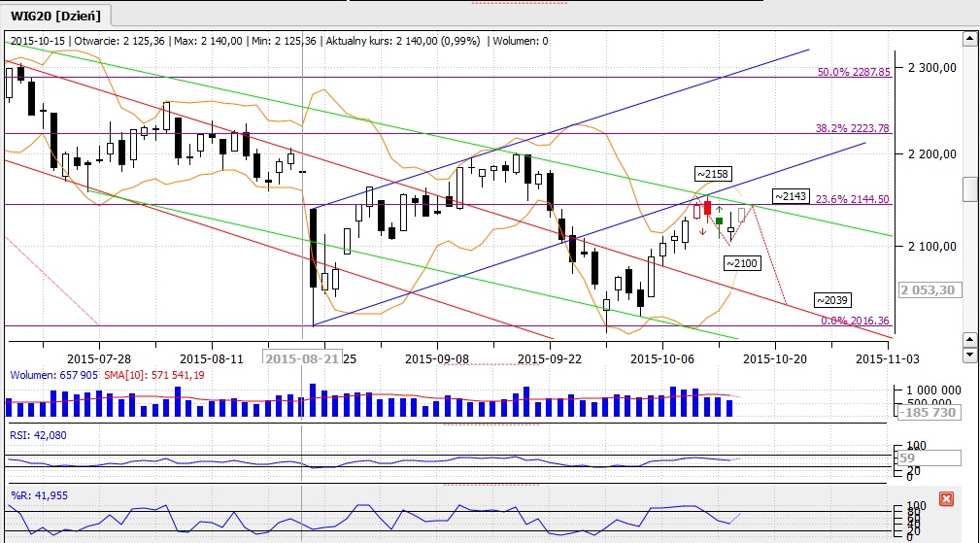Click the 2015-08-11 date label
The height and width of the screenshot is (543, 980).
(x=212, y=358)
